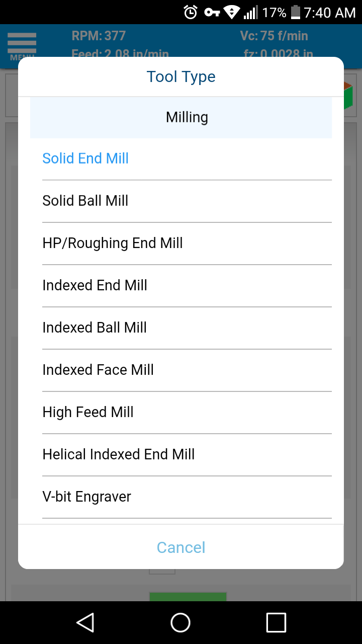Tap the Android back navigation button
Viewport: 362px width, 644px height.
(x=85, y=622)
